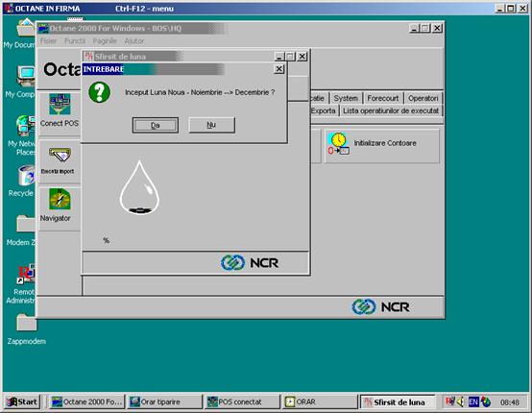Open My Network Places desktop icon
Screen dimensions: 532x413
pyautogui.click(x=25, y=126)
